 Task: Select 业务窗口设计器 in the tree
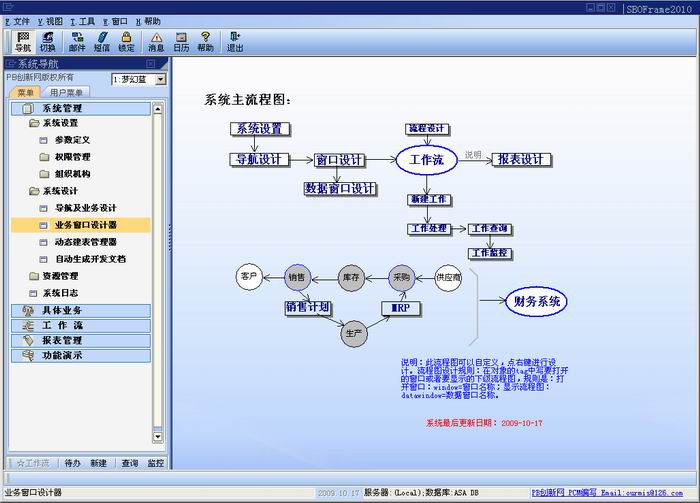tap(81, 225)
